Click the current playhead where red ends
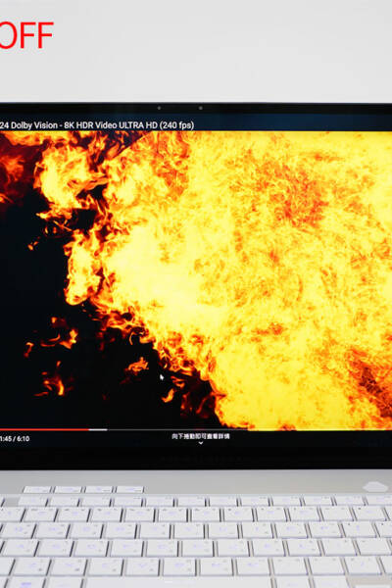 pos(89,430)
